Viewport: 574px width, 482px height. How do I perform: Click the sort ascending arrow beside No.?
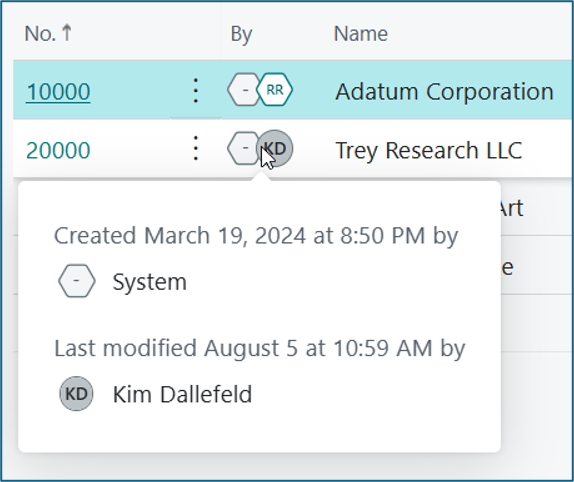coord(67,33)
